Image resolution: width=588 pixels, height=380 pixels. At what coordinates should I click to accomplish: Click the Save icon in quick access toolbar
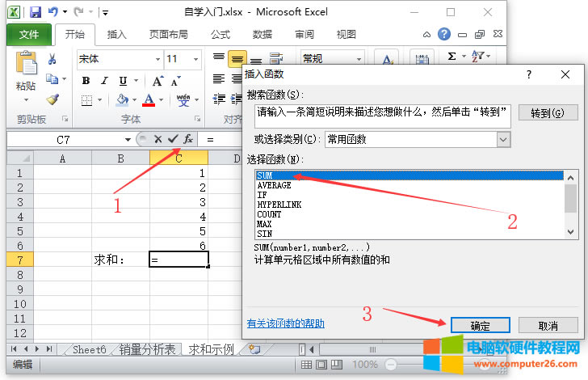click(x=36, y=12)
